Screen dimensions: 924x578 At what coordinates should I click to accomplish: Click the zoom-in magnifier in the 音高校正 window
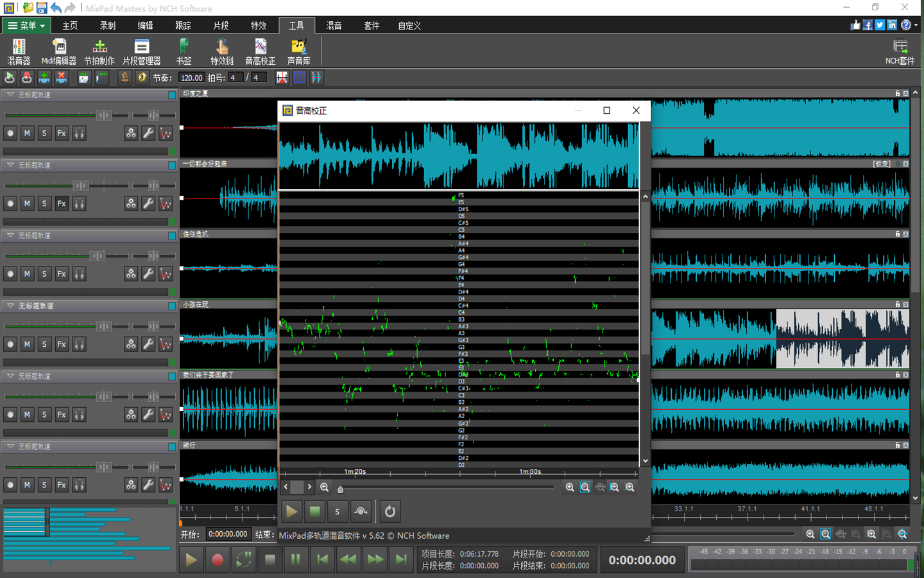click(570, 487)
